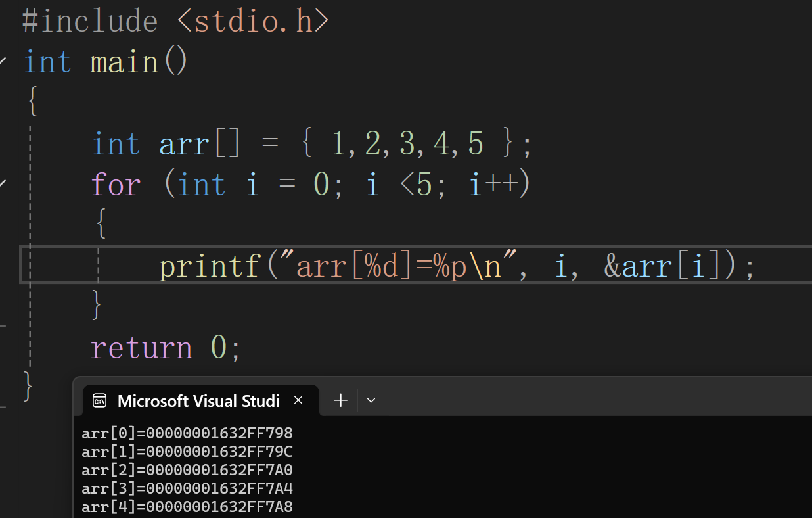The image size is (812, 518).
Task: Click the #include <stdio.h> line
Action: (175, 21)
